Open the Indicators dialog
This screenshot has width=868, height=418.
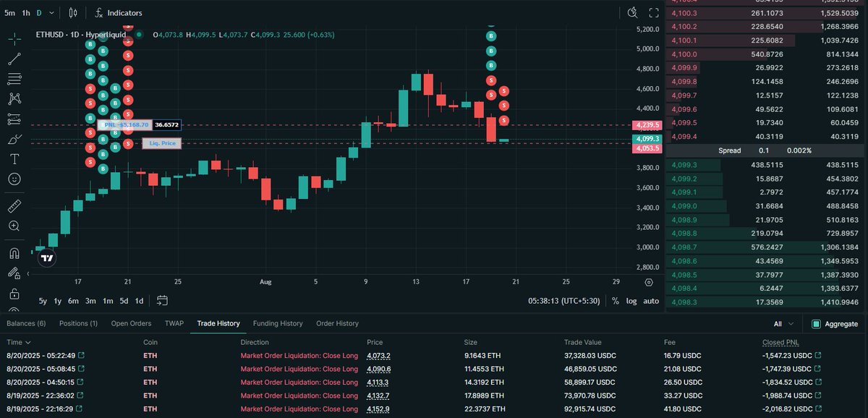point(119,13)
